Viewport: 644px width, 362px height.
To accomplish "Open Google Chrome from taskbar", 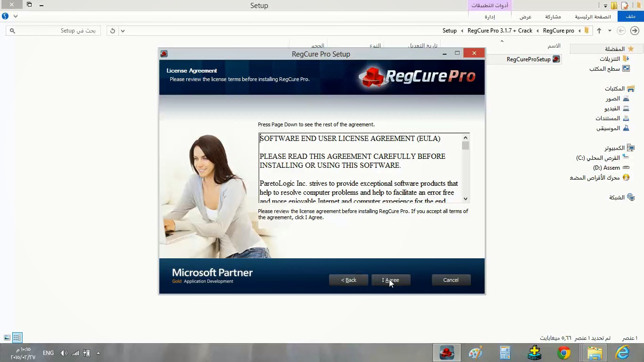I will (564, 353).
